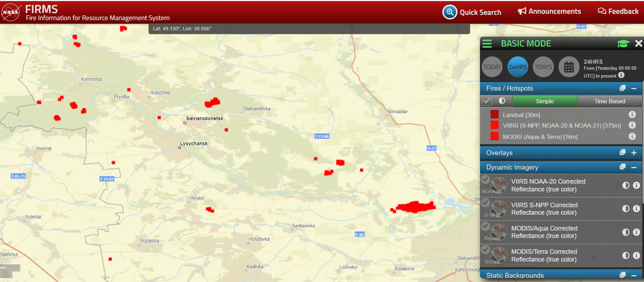Screen dimensions: 644x282
Task: Click the graduation cap tutorial icon
Action: pos(623,44)
